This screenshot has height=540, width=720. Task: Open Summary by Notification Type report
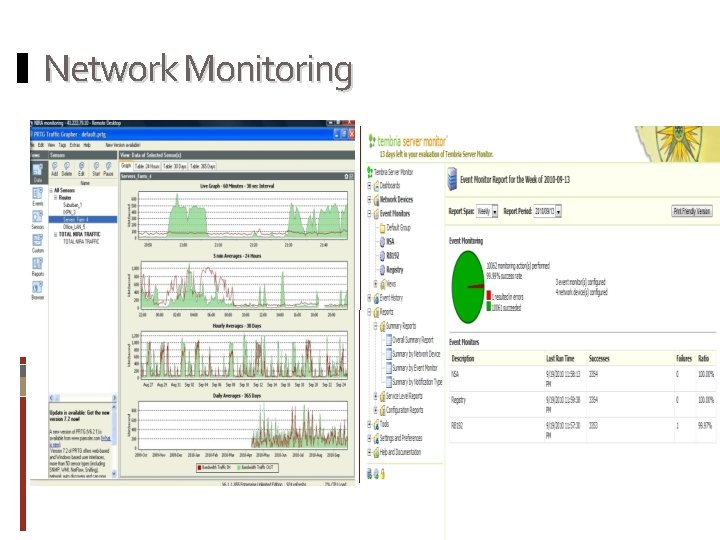pyautogui.click(x=417, y=382)
